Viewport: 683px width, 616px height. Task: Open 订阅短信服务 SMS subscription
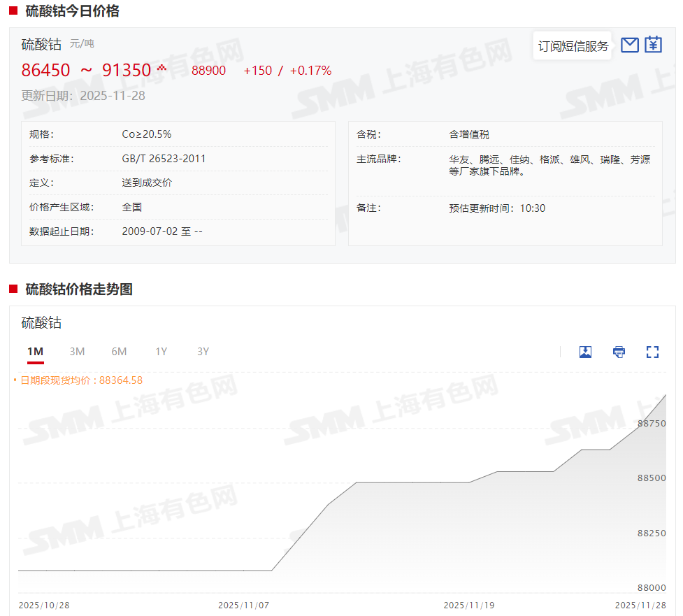(573, 46)
